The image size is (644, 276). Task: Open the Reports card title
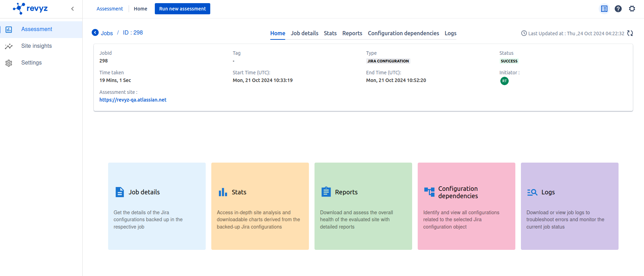(x=346, y=192)
